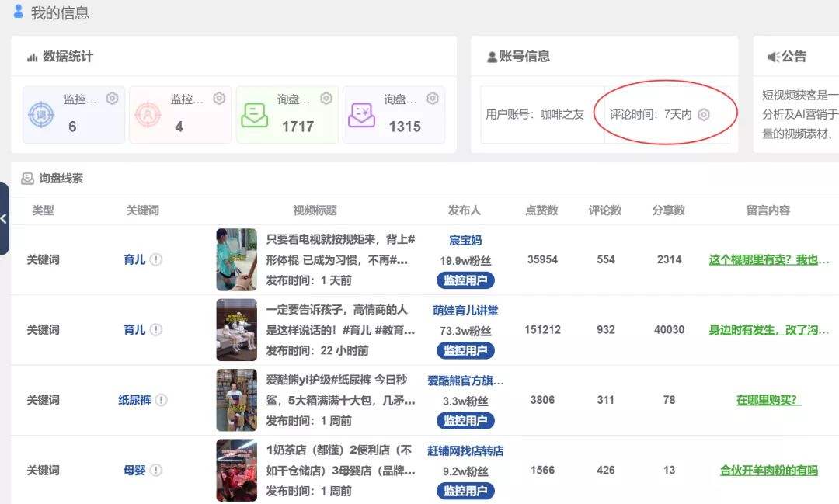Click the 发布人 column header

click(464, 210)
